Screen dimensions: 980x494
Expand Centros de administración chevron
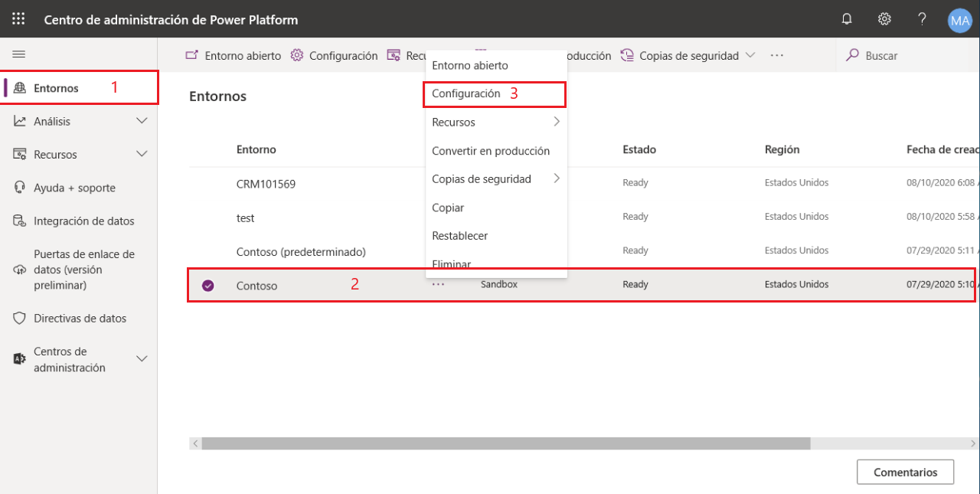click(x=142, y=359)
